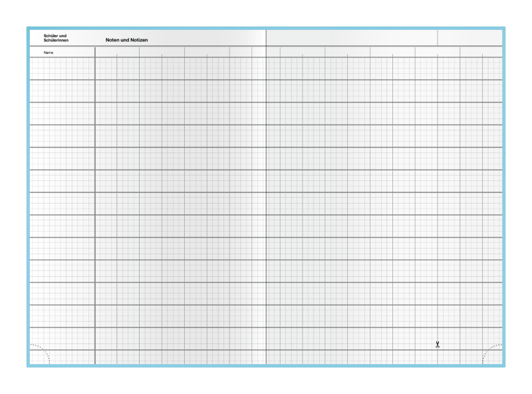Click the 'Name' column label
532x394 pixels.
49,53
